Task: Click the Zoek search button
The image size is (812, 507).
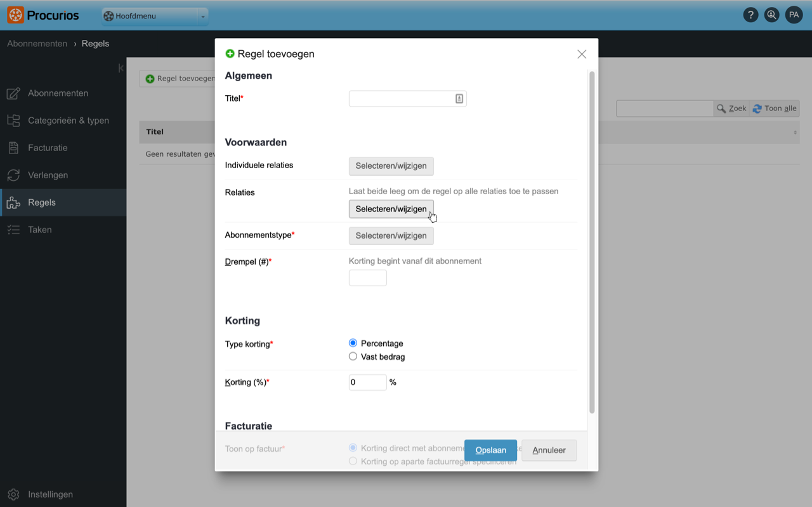Action: click(731, 109)
